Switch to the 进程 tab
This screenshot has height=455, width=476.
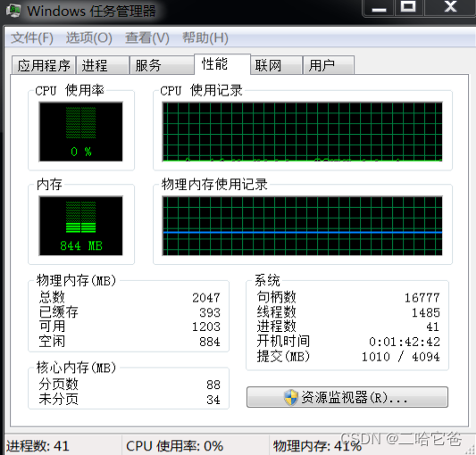tap(103, 65)
